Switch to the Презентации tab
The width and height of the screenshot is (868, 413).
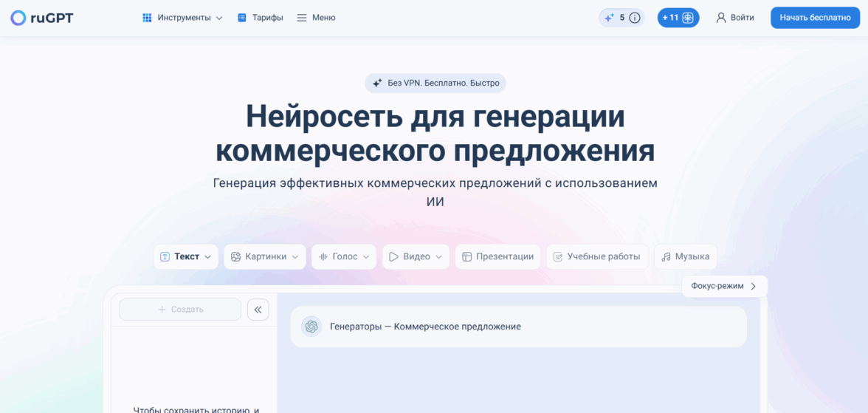(x=497, y=256)
